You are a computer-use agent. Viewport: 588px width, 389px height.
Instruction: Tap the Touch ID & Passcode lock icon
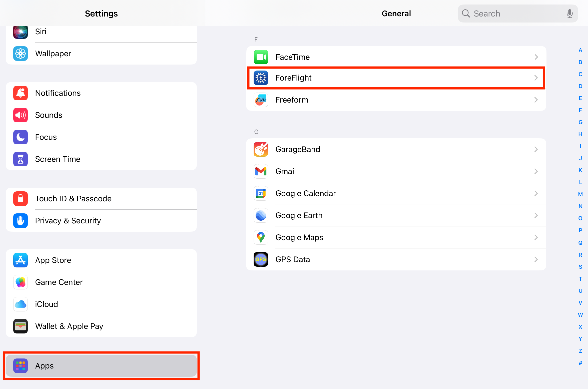pyautogui.click(x=21, y=199)
